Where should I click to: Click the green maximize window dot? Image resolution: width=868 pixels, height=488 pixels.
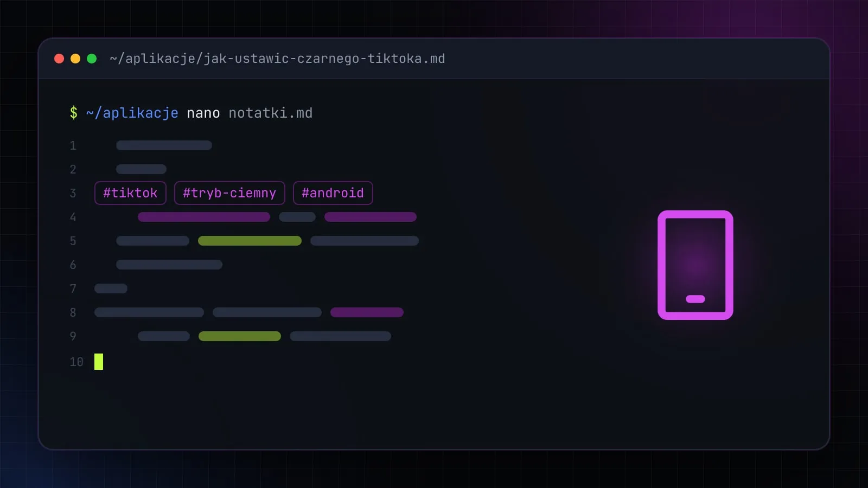point(92,59)
